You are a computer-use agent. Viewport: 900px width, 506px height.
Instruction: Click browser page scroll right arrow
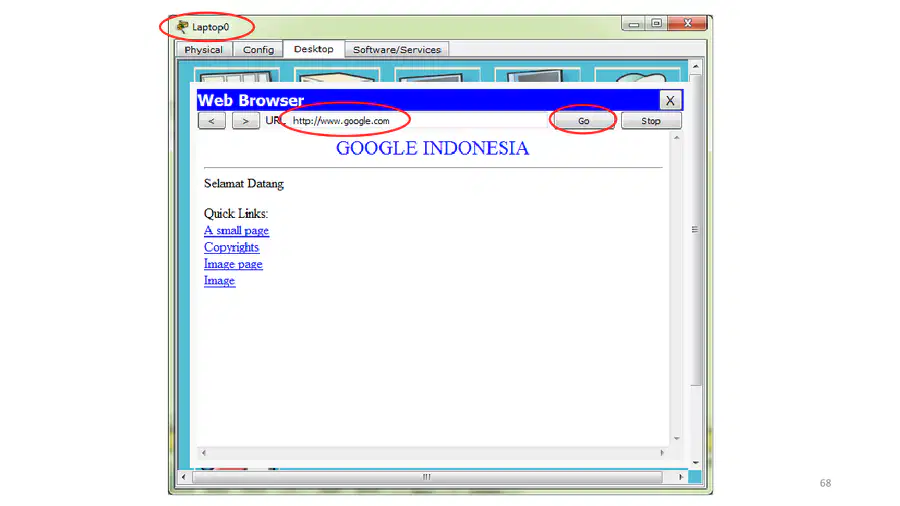[662, 453]
